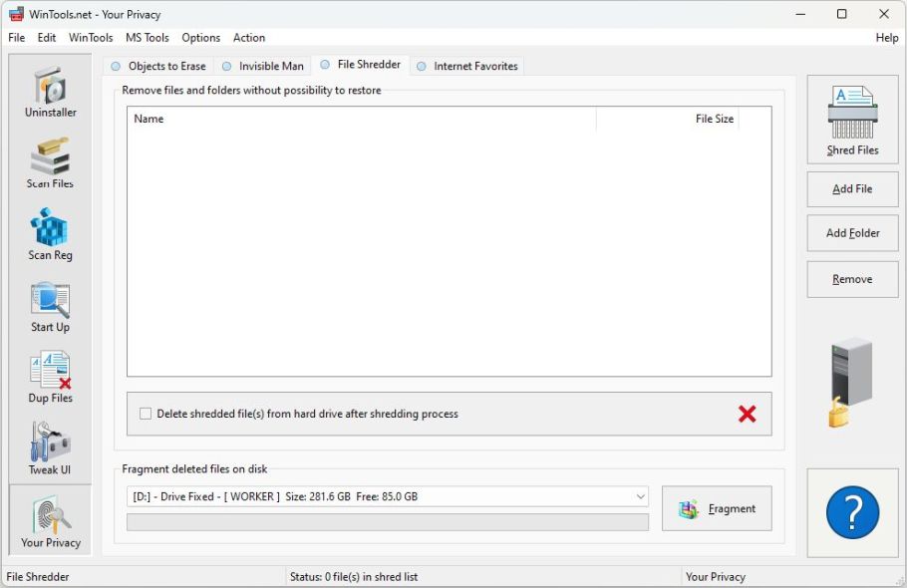This screenshot has height=588, width=907.
Task: Open the MS Tools menu
Action: 147,38
